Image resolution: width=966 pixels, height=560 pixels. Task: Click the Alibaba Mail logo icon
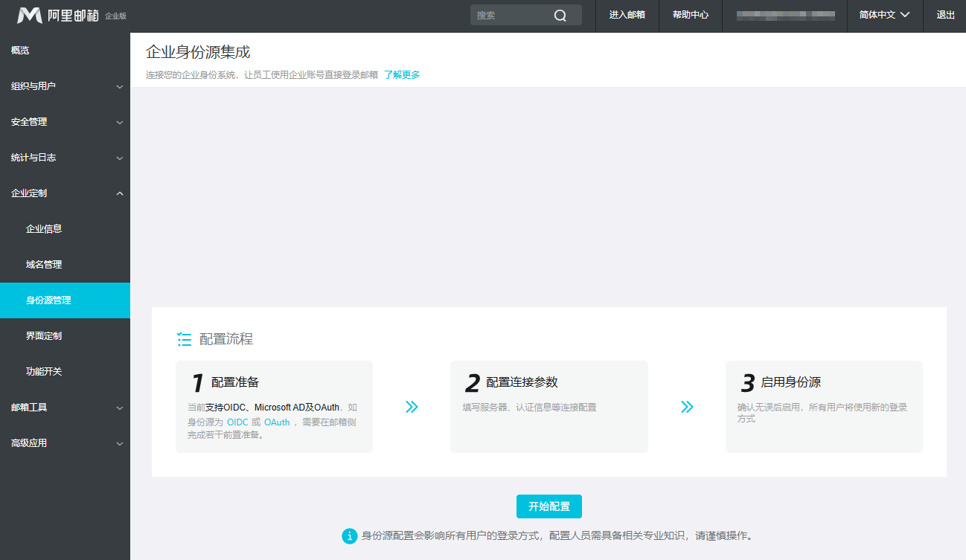click(x=30, y=16)
